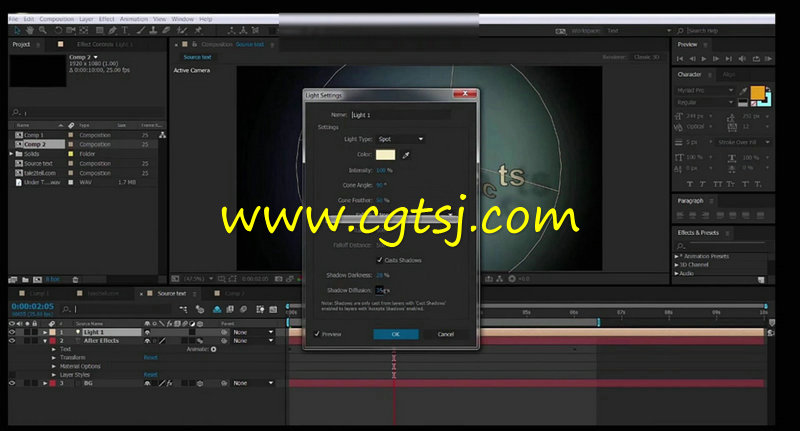This screenshot has width=800, height=431.
Task: Switch to the Source text timeline tab
Action: point(171,294)
